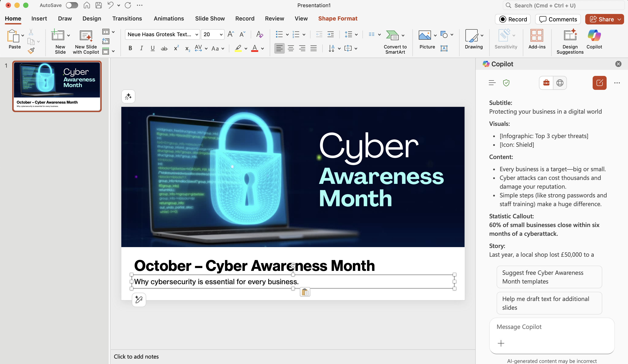628x364 pixels.
Task: Click Suggest free Cyber Awareness Month templates
Action: 549,277
